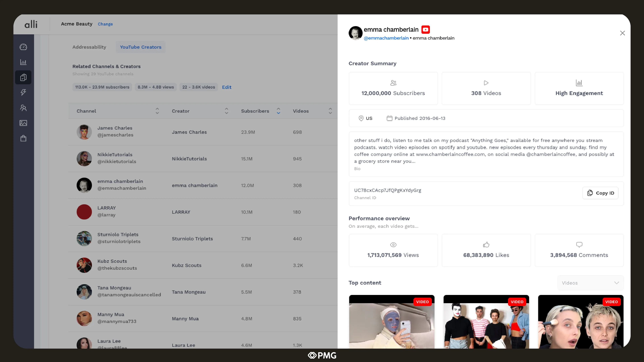Click Sturniolo Triplets channel avatar

(x=84, y=239)
